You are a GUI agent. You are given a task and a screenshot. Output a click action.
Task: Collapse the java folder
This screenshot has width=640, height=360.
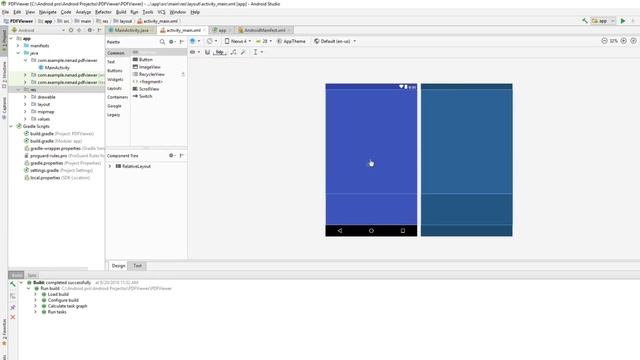click(x=18, y=53)
